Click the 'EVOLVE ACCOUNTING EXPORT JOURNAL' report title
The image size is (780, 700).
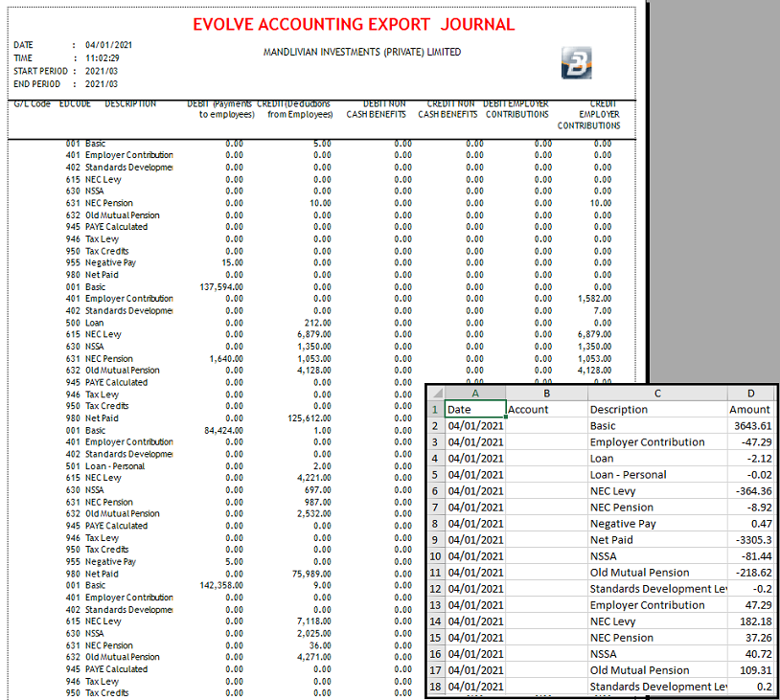pos(354,24)
